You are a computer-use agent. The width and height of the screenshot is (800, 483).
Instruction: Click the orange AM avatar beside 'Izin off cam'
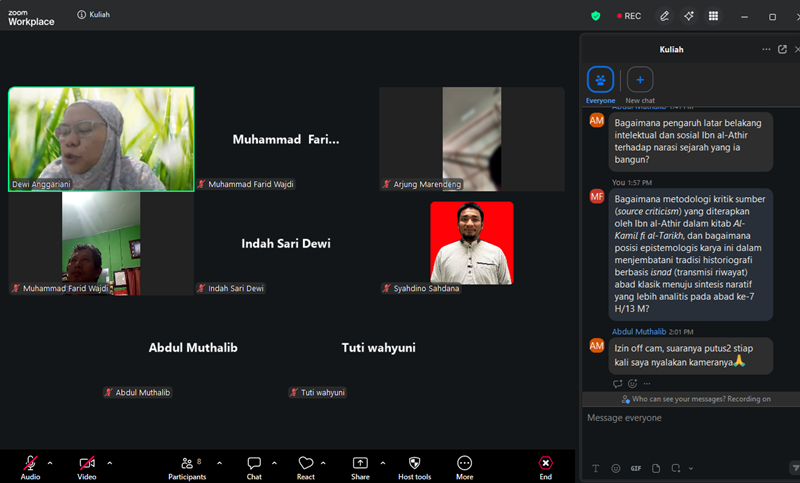[x=596, y=346]
